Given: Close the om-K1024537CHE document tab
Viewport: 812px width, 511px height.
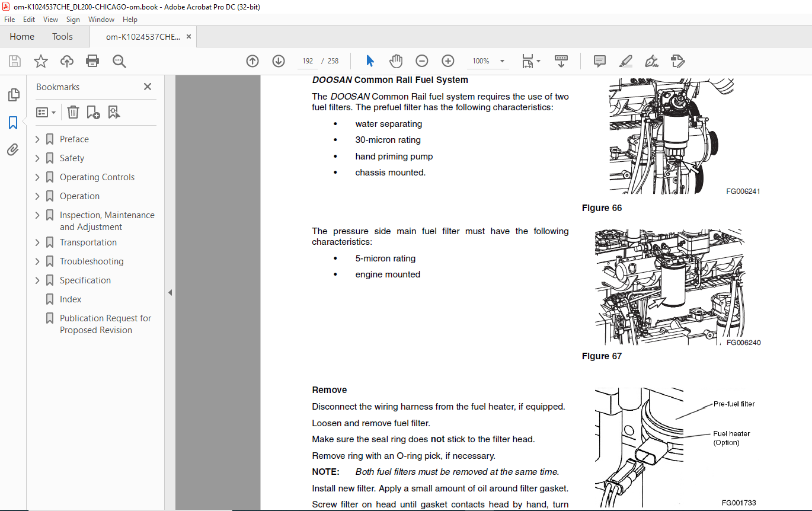Looking at the screenshot, I should tap(189, 37).
